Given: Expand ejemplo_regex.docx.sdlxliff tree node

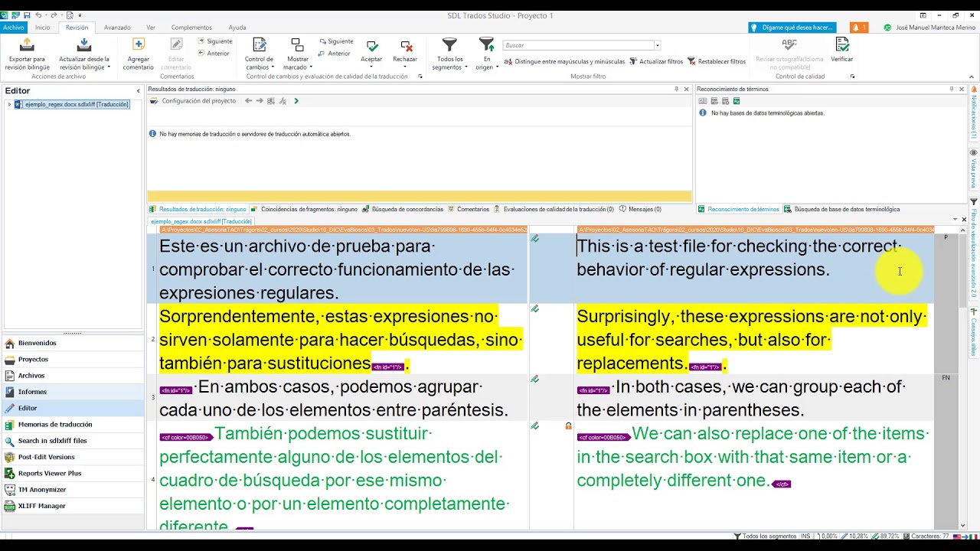Looking at the screenshot, I should tap(9, 105).
